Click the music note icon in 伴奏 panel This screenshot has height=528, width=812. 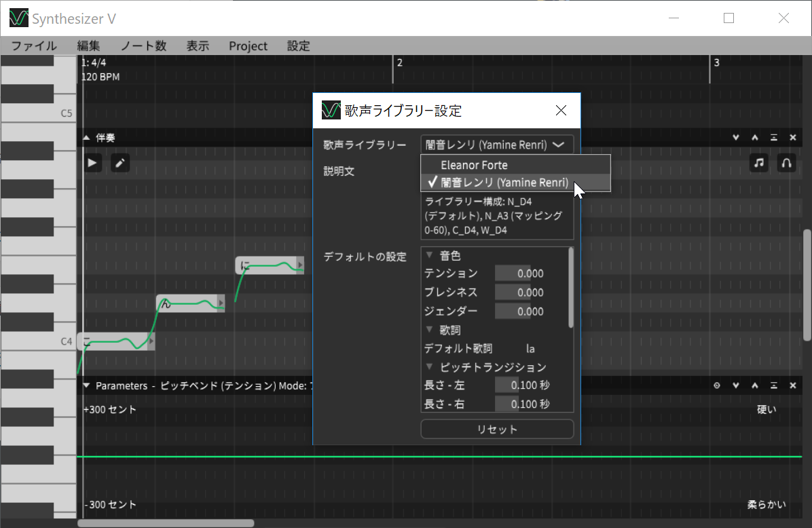(x=758, y=163)
